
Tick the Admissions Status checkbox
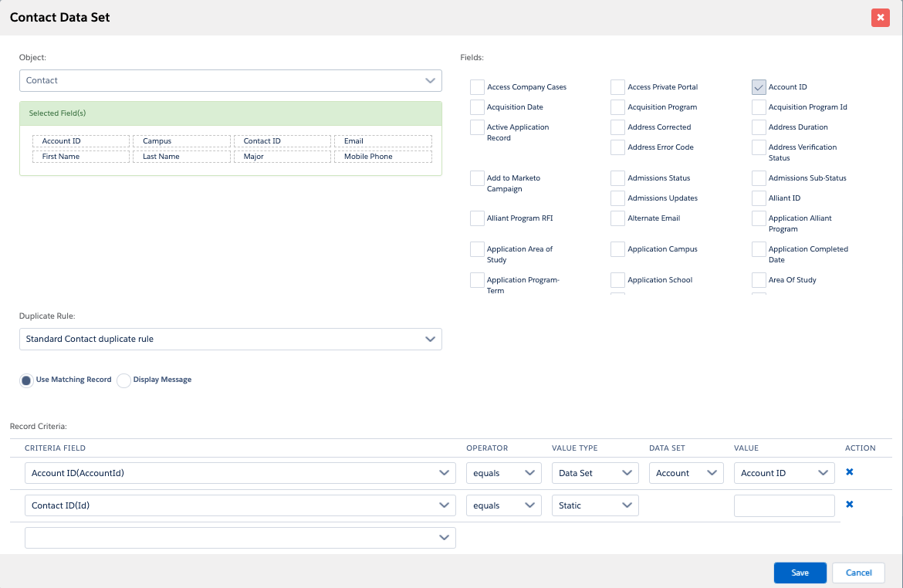pos(617,178)
